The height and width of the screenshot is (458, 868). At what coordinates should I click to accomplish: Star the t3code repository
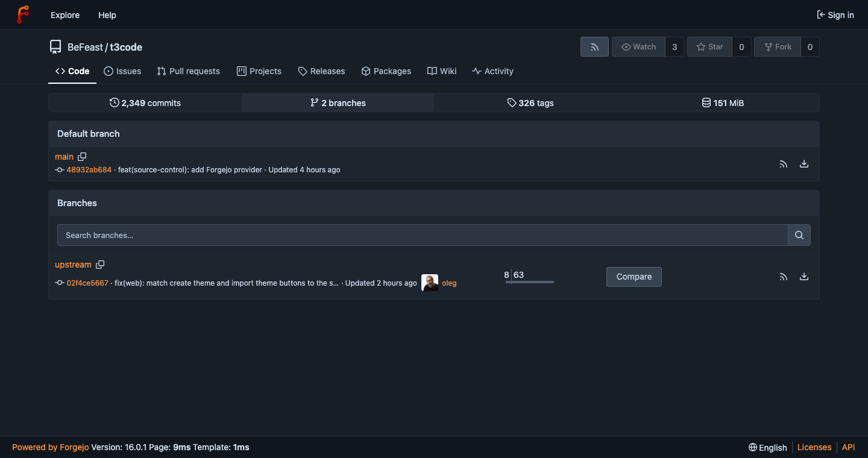point(709,47)
